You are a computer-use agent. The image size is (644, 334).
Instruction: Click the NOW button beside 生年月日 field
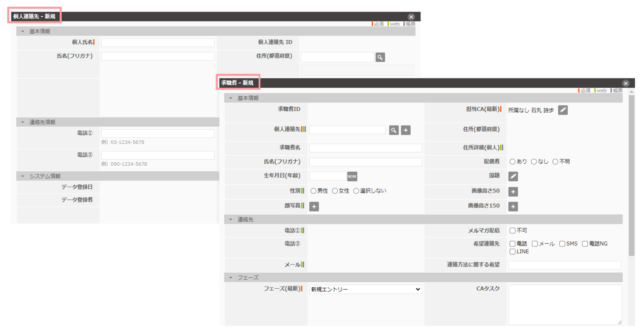(x=352, y=176)
